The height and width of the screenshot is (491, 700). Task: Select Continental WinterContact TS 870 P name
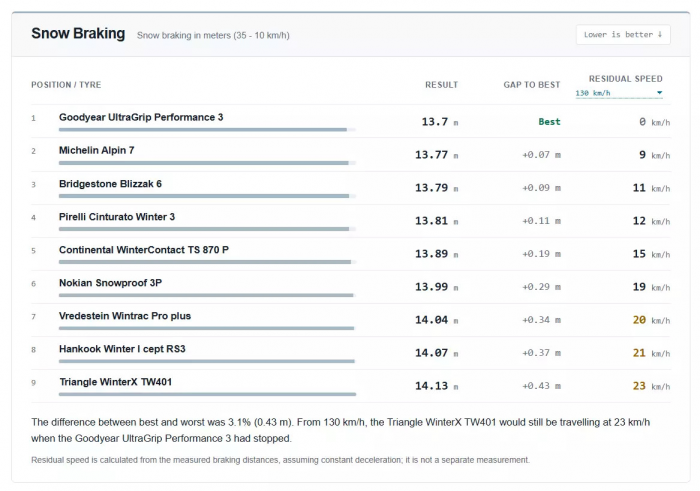pyautogui.click(x=144, y=250)
